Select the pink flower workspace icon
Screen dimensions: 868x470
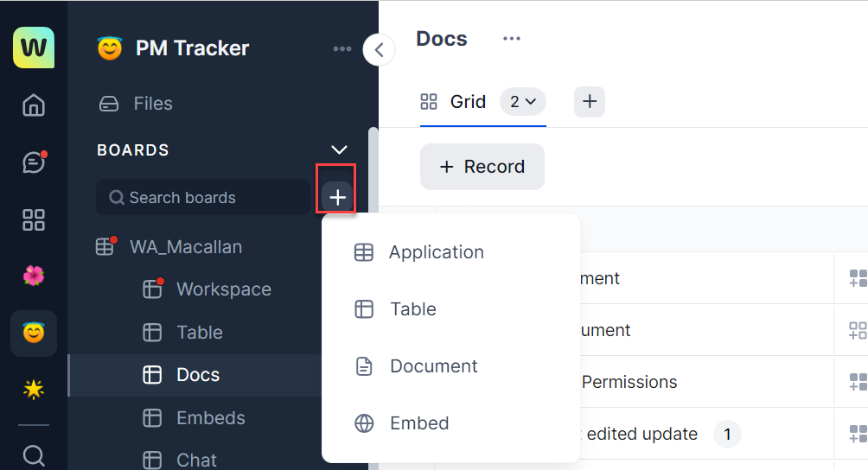(x=34, y=276)
